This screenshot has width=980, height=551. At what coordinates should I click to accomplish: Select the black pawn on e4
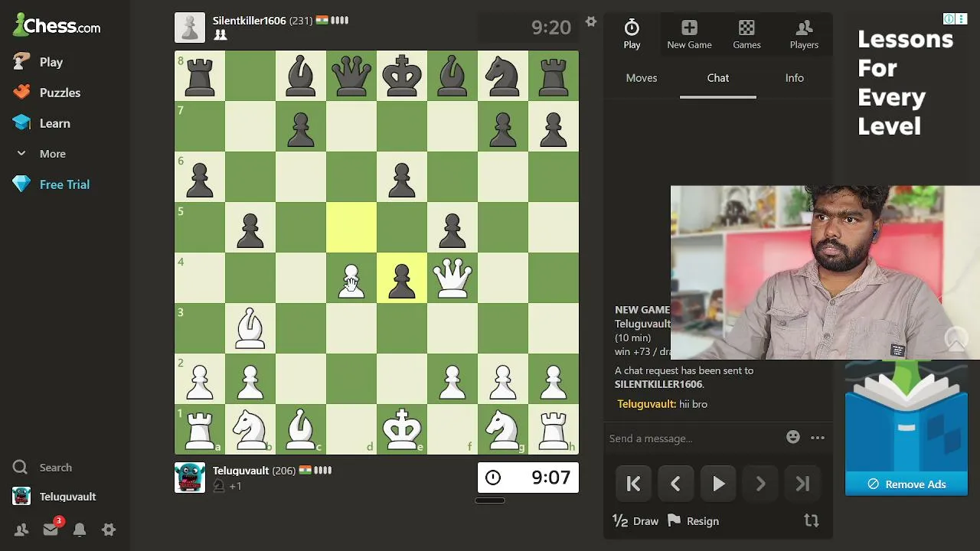(x=402, y=278)
